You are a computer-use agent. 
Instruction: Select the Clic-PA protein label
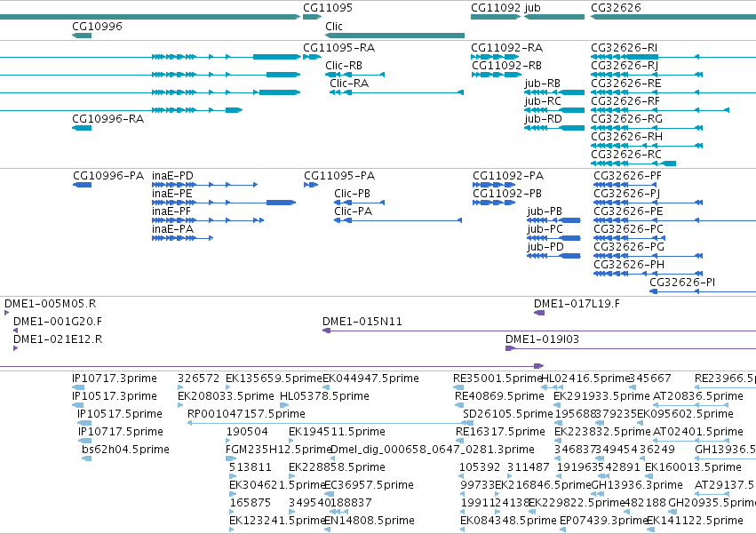(x=353, y=211)
